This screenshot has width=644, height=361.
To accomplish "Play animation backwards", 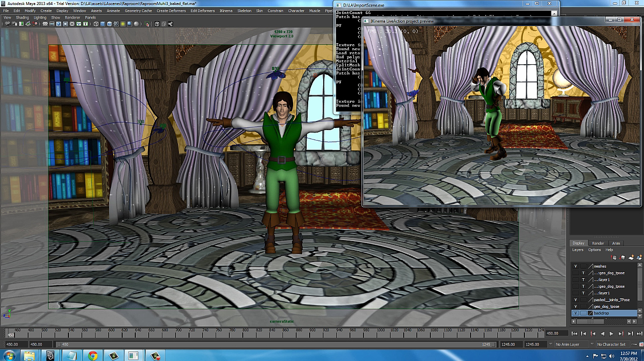I will click(x=602, y=333).
